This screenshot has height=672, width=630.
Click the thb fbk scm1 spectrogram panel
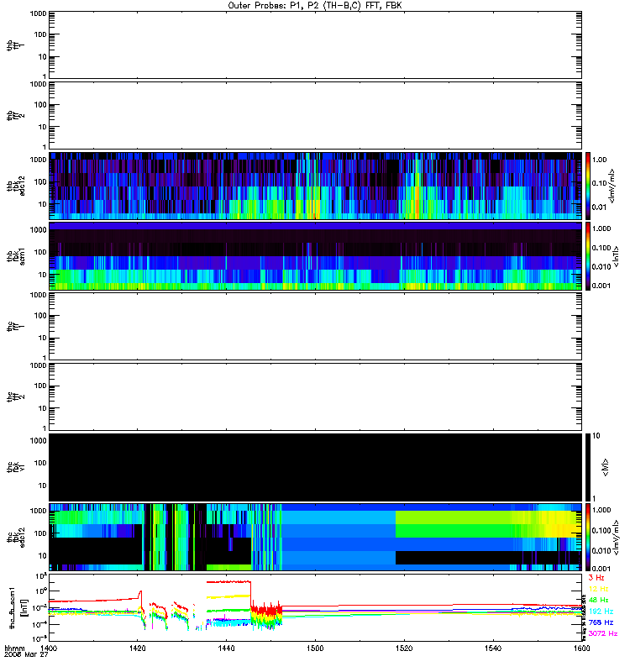315,256
